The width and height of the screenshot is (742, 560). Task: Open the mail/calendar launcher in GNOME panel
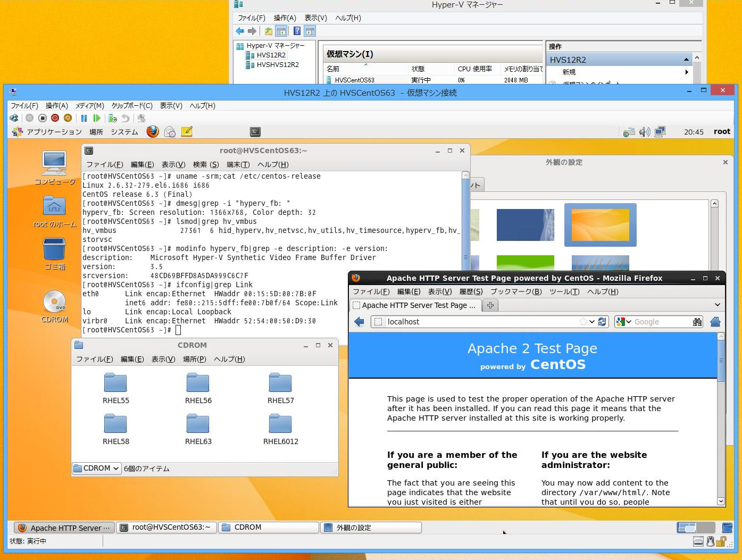point(170,131)
